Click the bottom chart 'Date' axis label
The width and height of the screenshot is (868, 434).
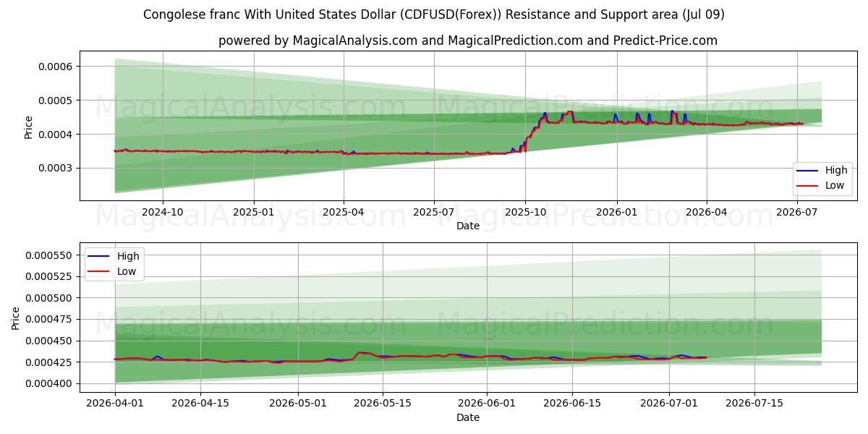pos(468,417)
